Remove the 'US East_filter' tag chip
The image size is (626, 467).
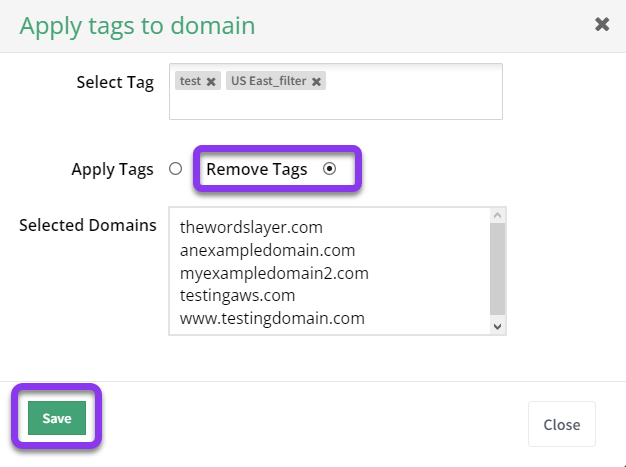316,82
